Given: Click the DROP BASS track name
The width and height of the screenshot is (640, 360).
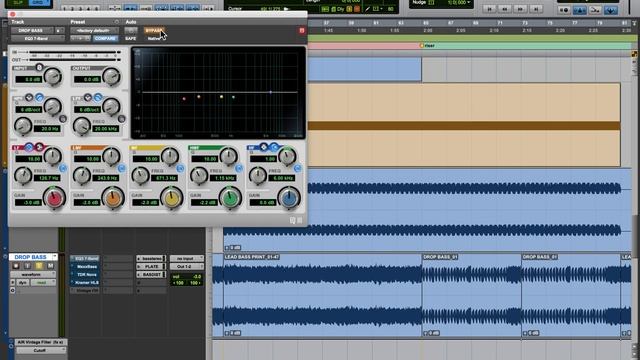Looking at the screenshot, I should (31, 257).
